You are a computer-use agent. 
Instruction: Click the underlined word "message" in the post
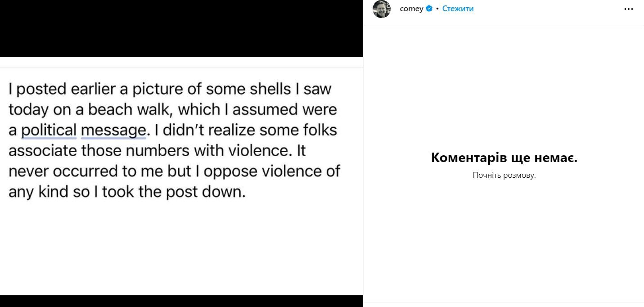tap(113, 130)
